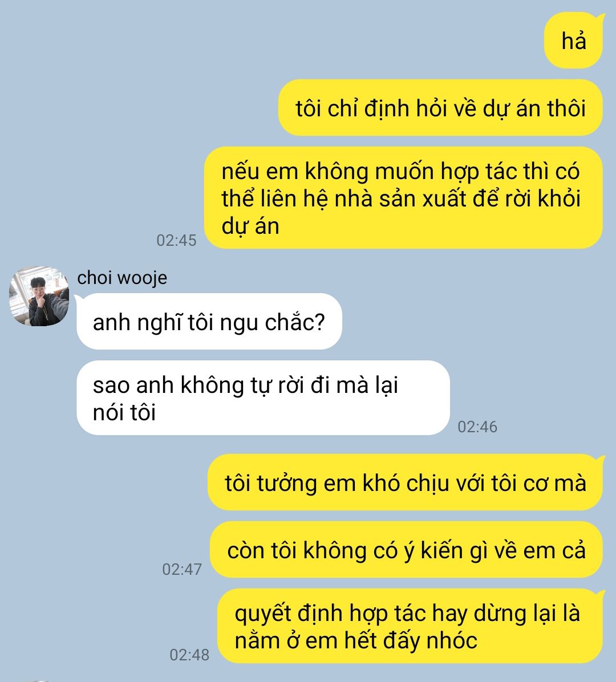Viewport: 616px width, 682px height.
Task: Open the partially visible avatar at the bottom edge
Action: (39, 680)
